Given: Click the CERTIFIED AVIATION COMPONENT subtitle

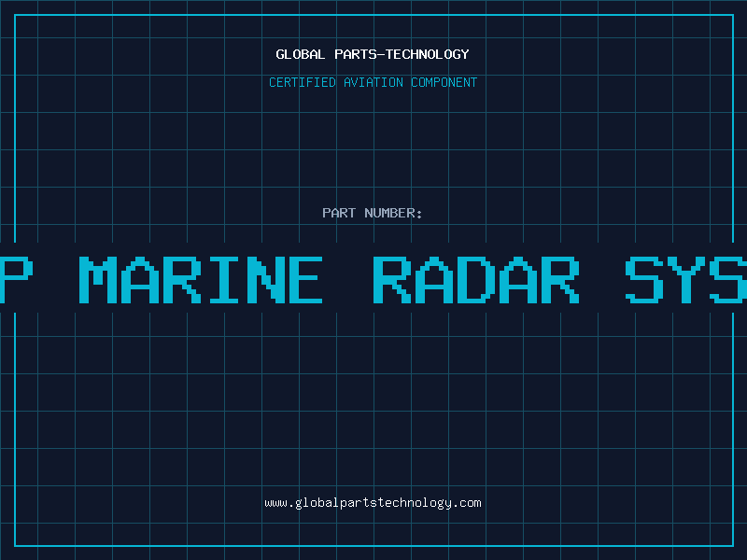Looking at the screenshot, I should click(373, 82).
